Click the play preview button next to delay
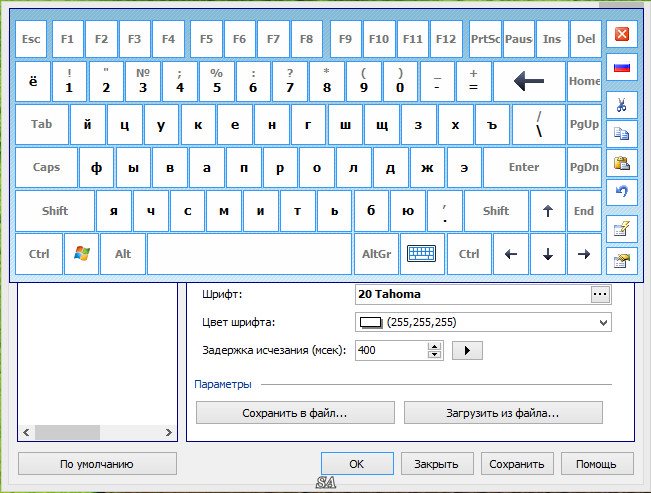The height and width of the screenshot is (493, 651). tap(467, 351)
